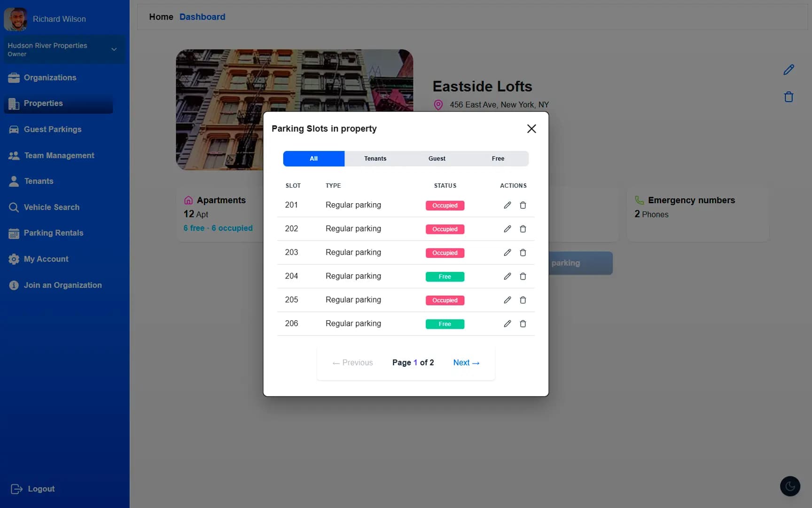
Task: Open the Dashboard breadcrumb link
Action: point(203,16)
